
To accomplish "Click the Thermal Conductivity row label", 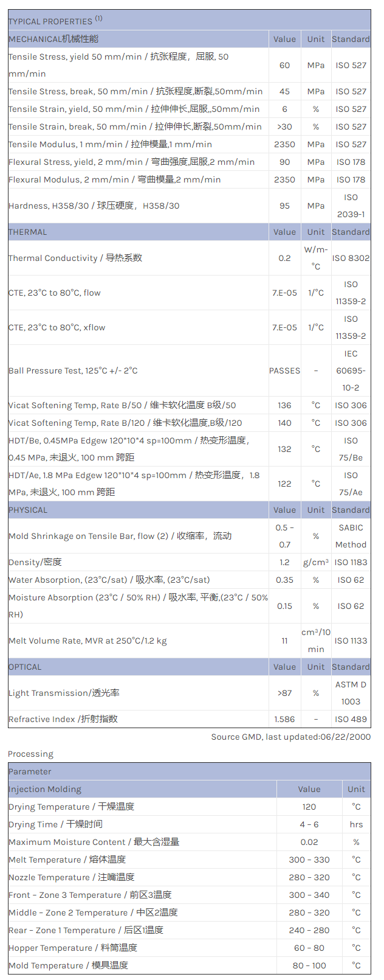I will point(75,258).
